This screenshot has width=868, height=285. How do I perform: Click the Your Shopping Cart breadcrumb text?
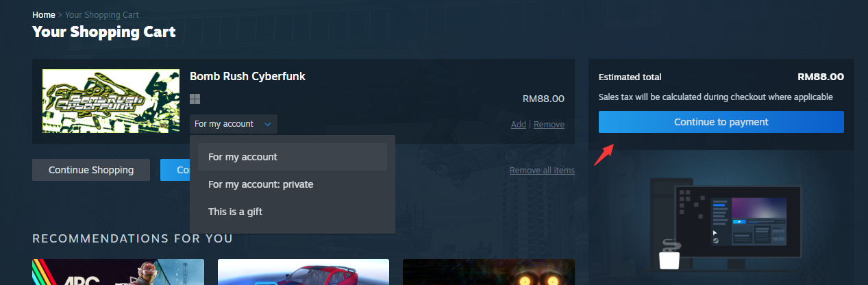(x=102, y=14)
